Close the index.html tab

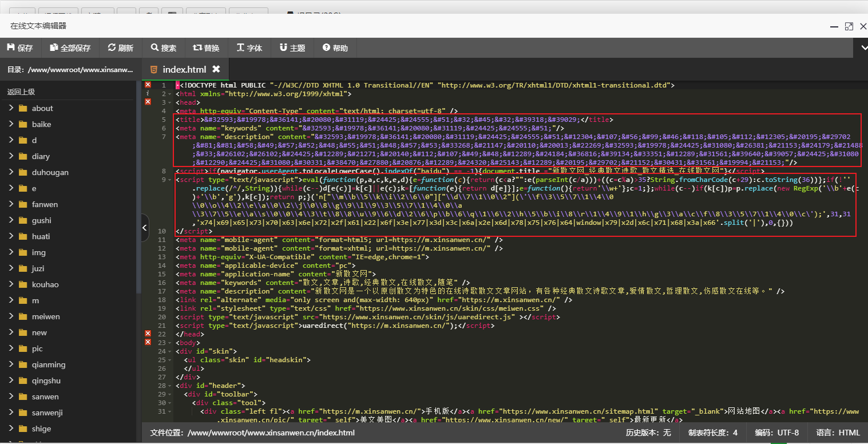pyautogui.click(x=216, y=69)
